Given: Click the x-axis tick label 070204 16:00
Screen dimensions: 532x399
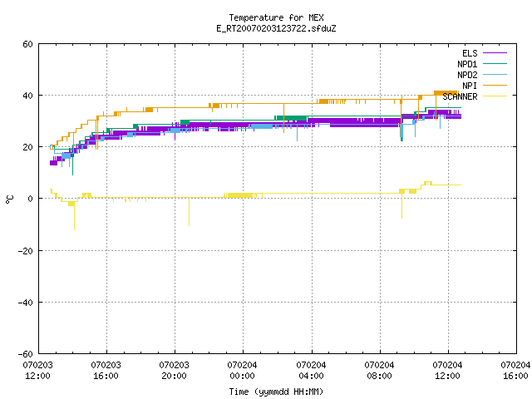Looking at the screenshot, I should tap(515, 371).
